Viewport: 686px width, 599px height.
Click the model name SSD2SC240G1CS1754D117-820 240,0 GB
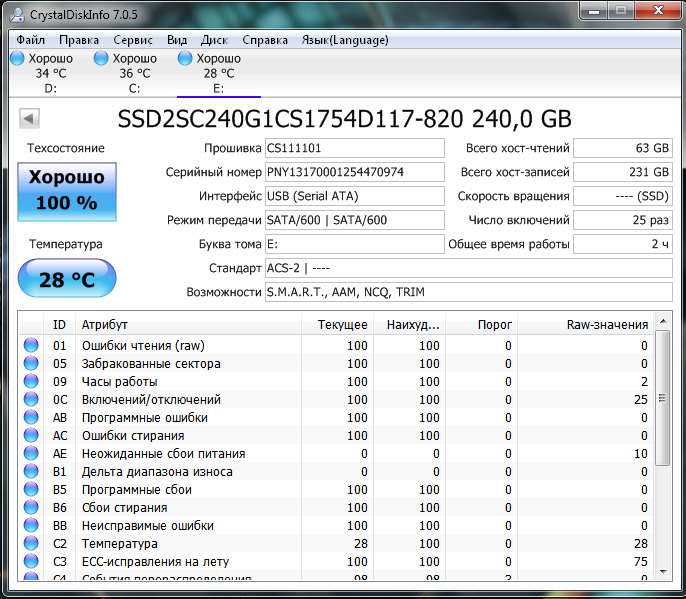click(x=345, y=119)
